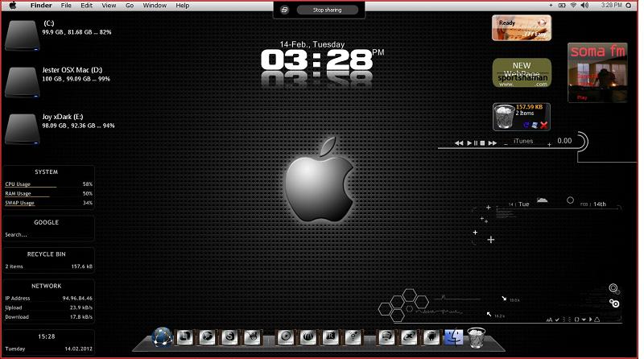This screenshot has width=644, height=359.
Task: Click the power icon in menu bar
Action: point(629,6)
